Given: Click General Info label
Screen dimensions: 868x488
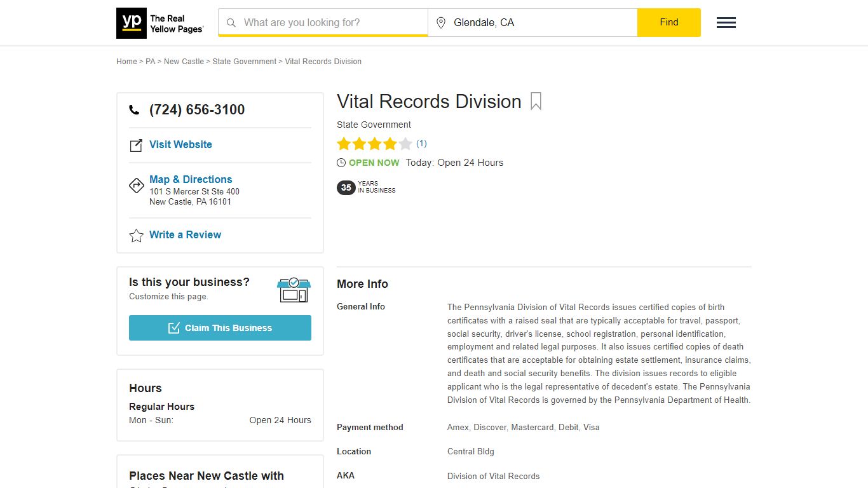Looking at the screenshot, I should (x=361, y=306).
